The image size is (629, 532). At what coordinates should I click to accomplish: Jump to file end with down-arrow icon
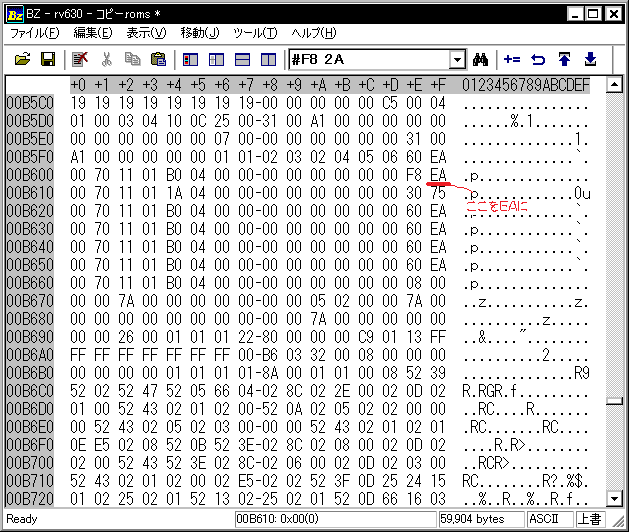click(590, 60)
